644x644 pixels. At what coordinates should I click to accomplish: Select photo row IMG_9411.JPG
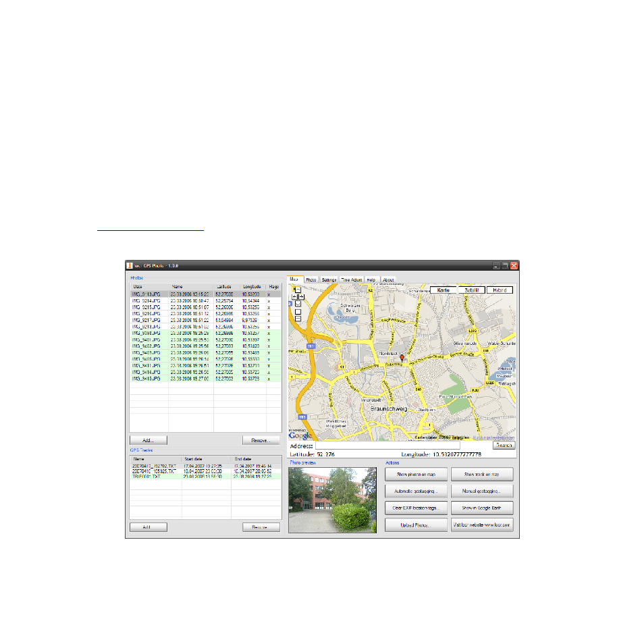point(206,365)
